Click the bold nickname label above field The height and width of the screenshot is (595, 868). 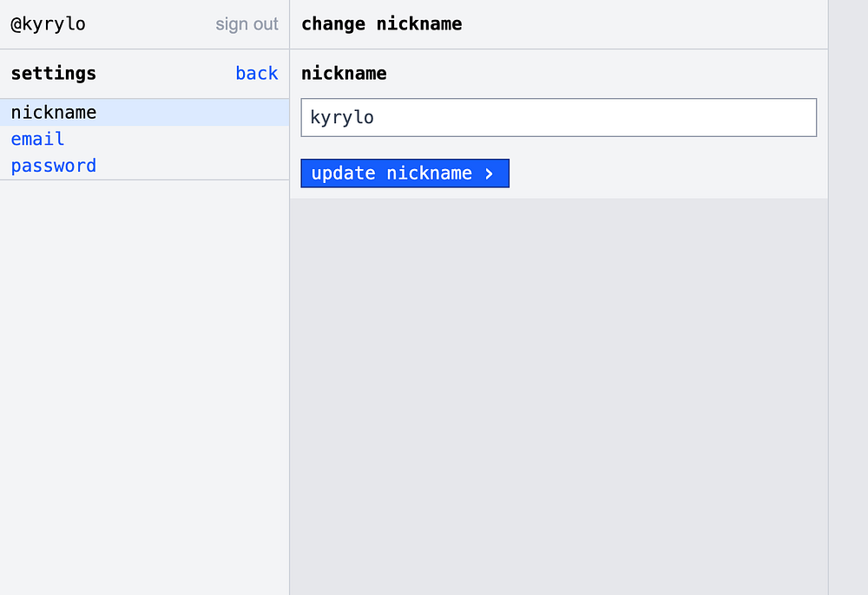point(344,74)
